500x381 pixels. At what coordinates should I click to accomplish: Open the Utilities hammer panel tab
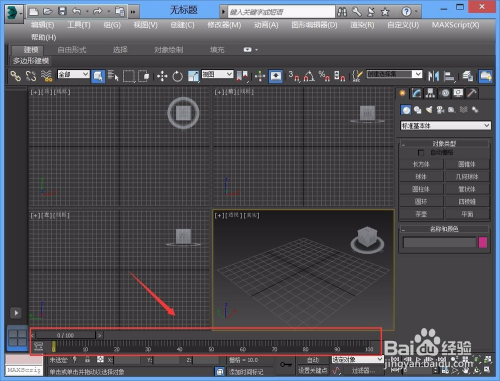[472, 93]
